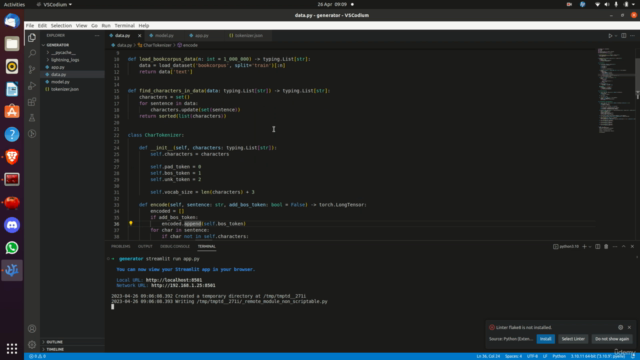640x360 pixels.
Task: Open tokenizer.json in the explorer
Action: (x=64, y=89)
